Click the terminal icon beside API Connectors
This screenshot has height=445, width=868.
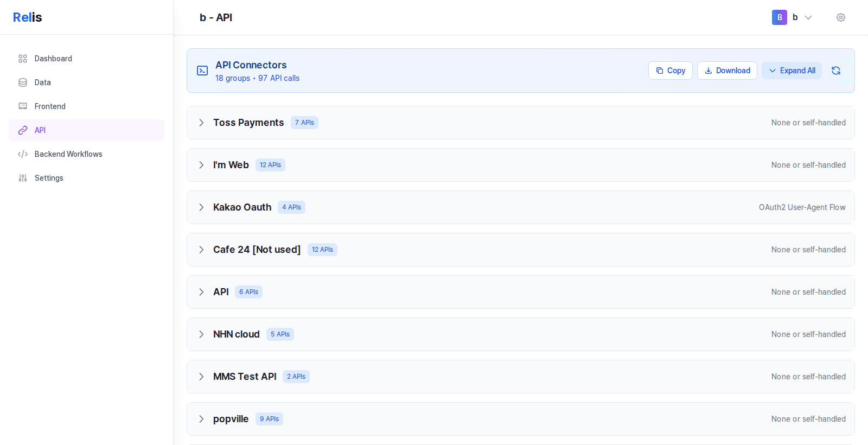pyautogui.click(x=202, y=71)
